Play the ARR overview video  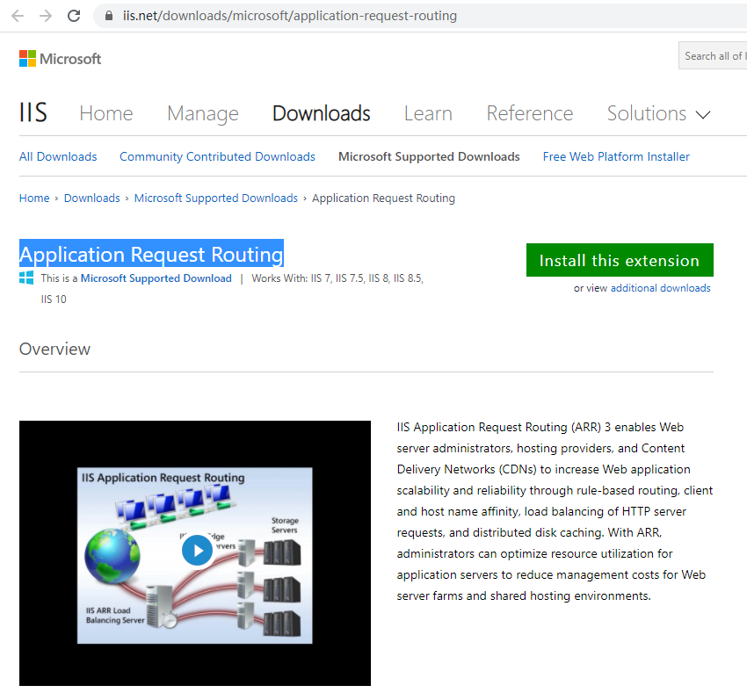[x=197, y=550]
